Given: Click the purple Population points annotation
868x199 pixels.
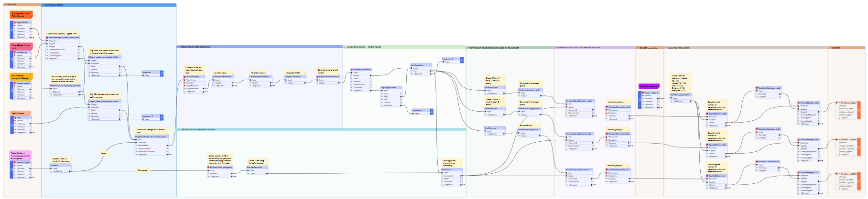Looking at the screenshot, I should 649,86.
